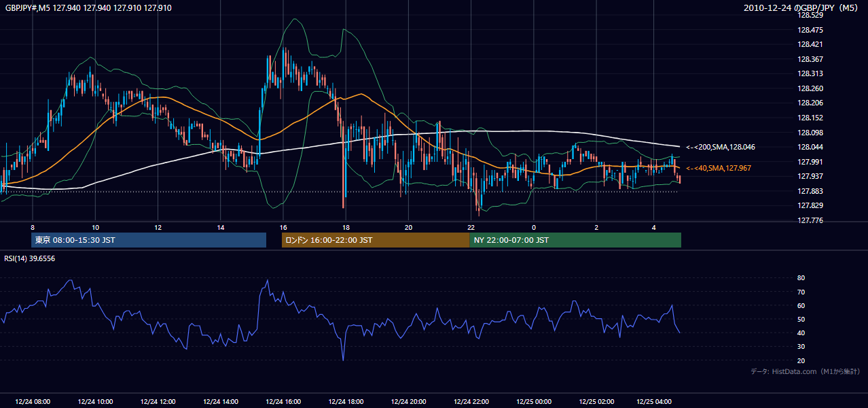Screen dimensions: 868x408
Task: Click the 12/24 14:00 date label
Action: pos(220,401)
